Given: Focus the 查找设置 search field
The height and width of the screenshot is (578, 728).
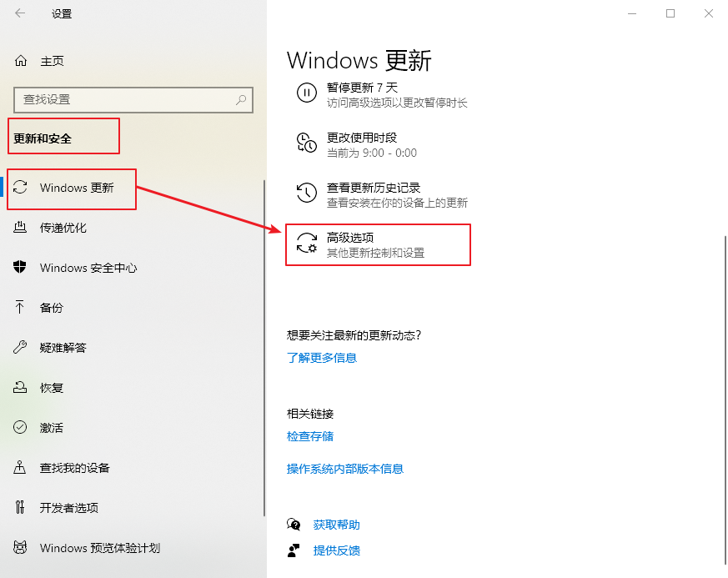Looking at the screenshot, I should 133,100.
